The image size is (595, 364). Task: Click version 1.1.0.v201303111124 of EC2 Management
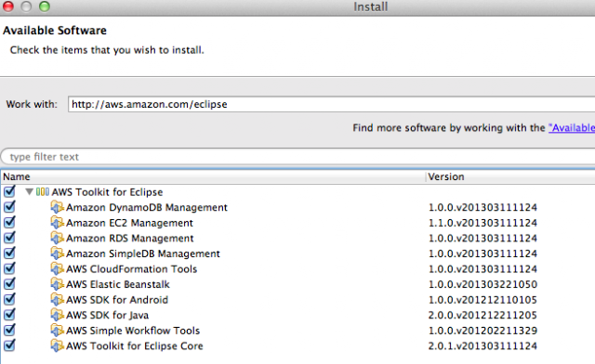point(483,223)
